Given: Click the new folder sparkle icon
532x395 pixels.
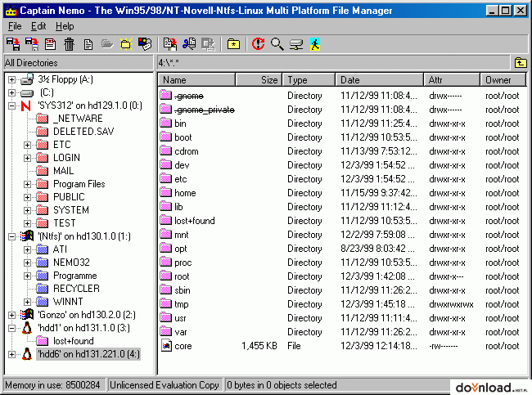Looking at the screenshot, I should tap(126, 44).
